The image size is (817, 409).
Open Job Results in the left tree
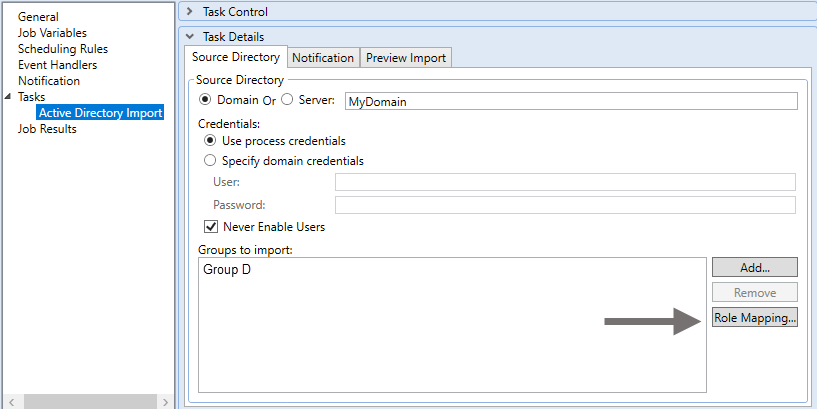(x=47, y=129)
